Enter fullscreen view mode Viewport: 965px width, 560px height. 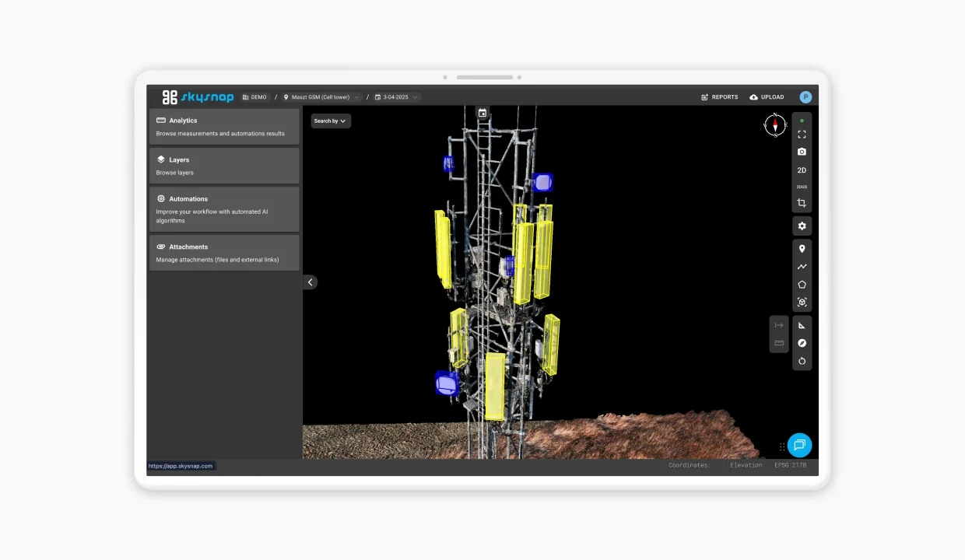tap(802, 135)
